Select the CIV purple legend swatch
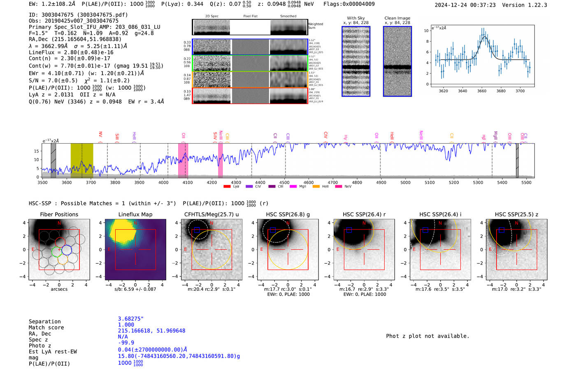576x392 pixels. (x=249, y=187)
